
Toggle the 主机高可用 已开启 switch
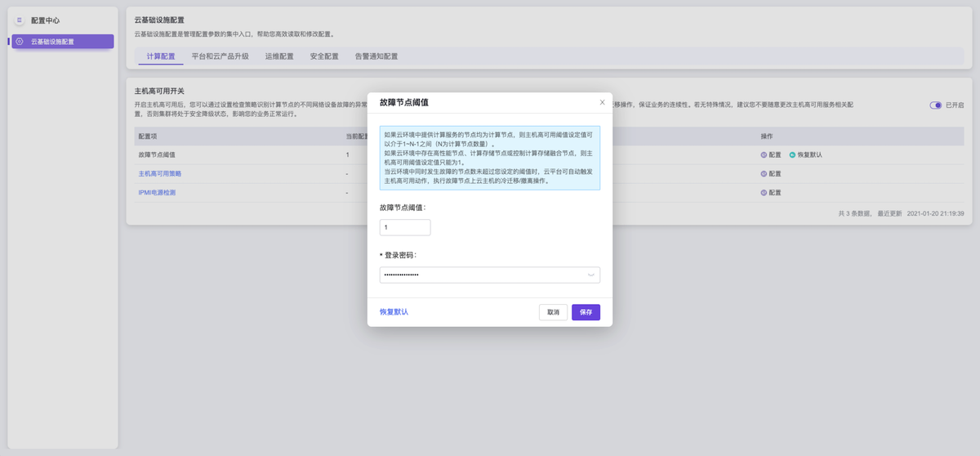tap(936, 105)
